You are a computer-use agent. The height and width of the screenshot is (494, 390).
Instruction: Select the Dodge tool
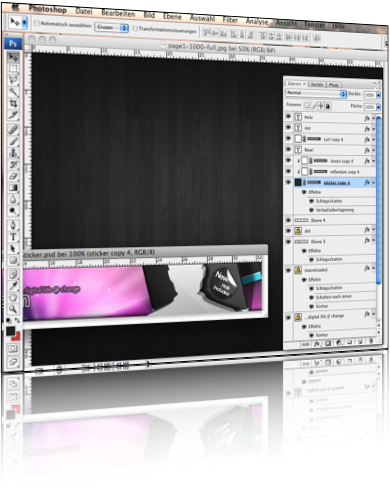coord(13,211)
